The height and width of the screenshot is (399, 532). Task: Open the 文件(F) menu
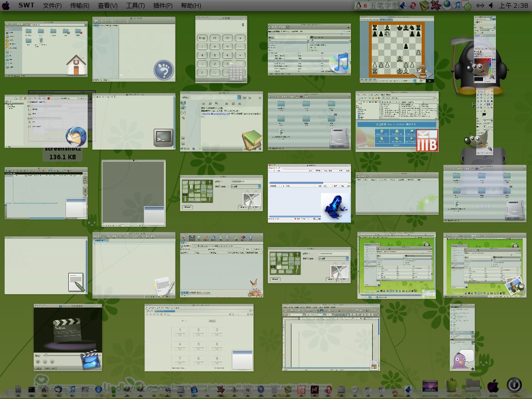coord(52,6)
